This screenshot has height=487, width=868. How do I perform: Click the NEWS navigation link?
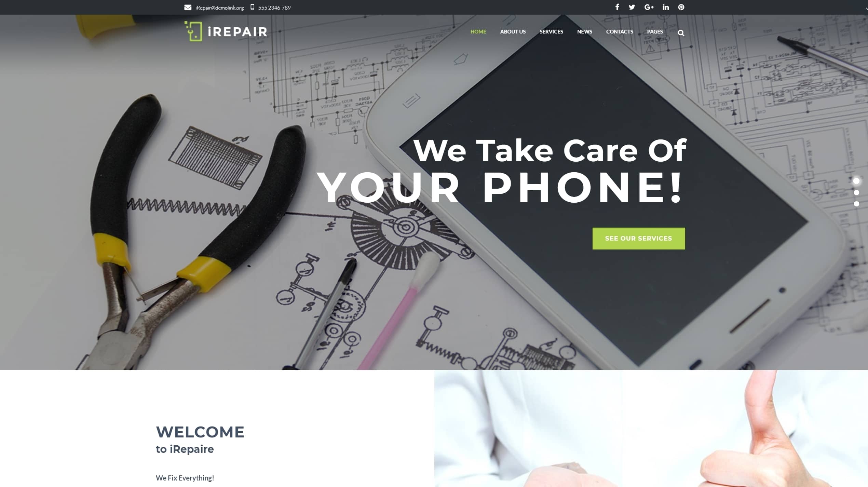[x=585, y=31]
